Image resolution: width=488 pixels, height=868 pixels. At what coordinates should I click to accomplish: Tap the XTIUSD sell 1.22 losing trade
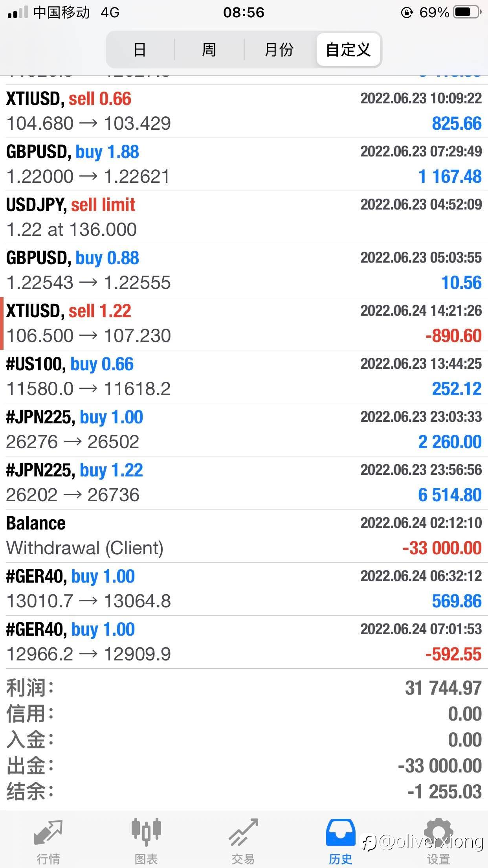(244, 324)
